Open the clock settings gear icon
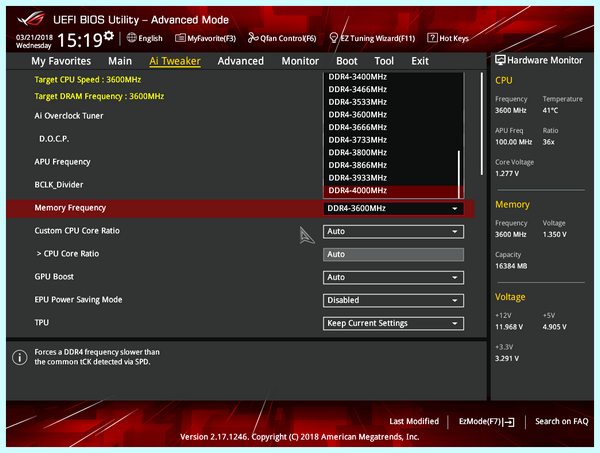600x453 pixels. coord(109,36)
